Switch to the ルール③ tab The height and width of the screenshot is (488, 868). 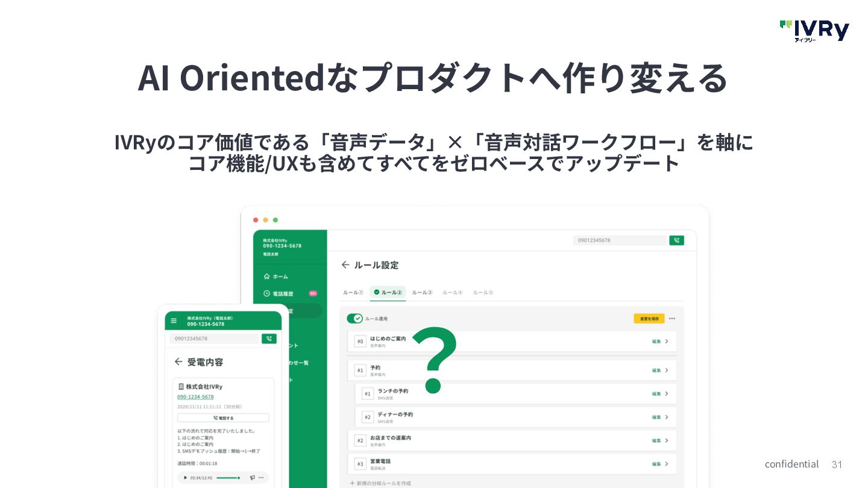point(423,292)
